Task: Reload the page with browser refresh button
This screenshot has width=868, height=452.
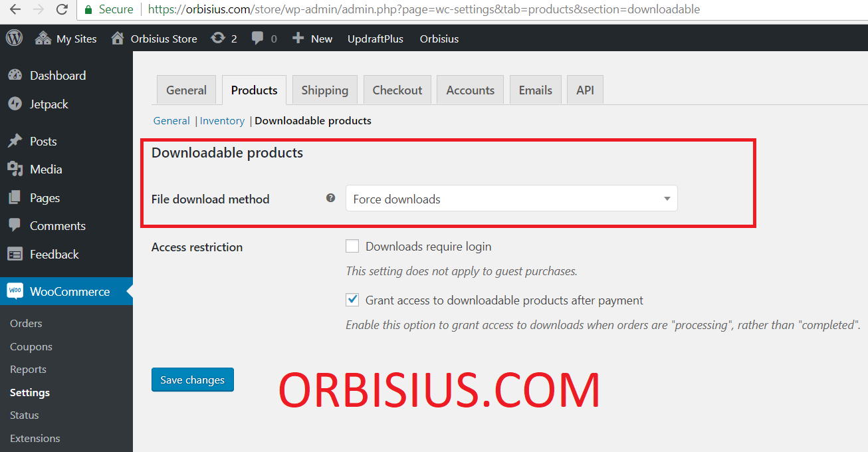Action: click(62, 9)
